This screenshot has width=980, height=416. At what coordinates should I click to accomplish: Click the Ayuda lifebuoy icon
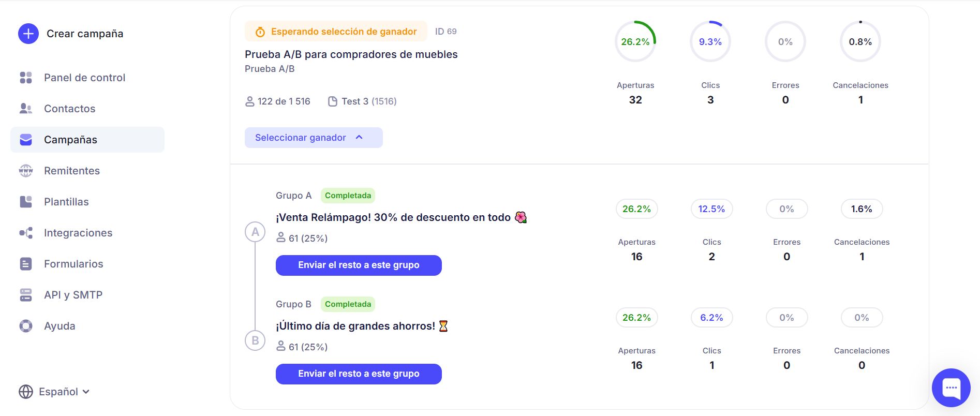26,326
